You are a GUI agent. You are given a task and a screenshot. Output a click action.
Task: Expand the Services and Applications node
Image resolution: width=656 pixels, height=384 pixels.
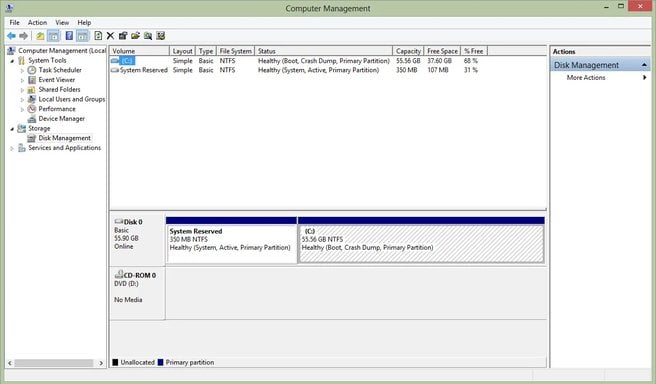coord(12,148)
